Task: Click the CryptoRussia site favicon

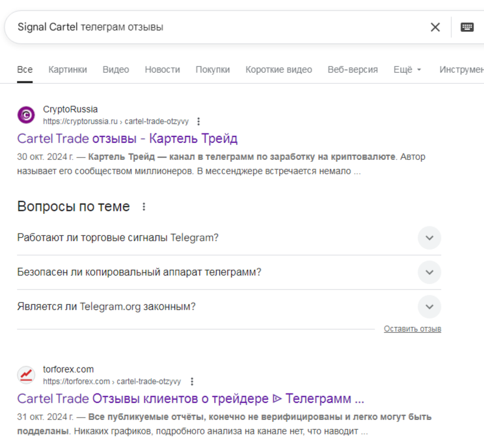Action: point(26,115)
